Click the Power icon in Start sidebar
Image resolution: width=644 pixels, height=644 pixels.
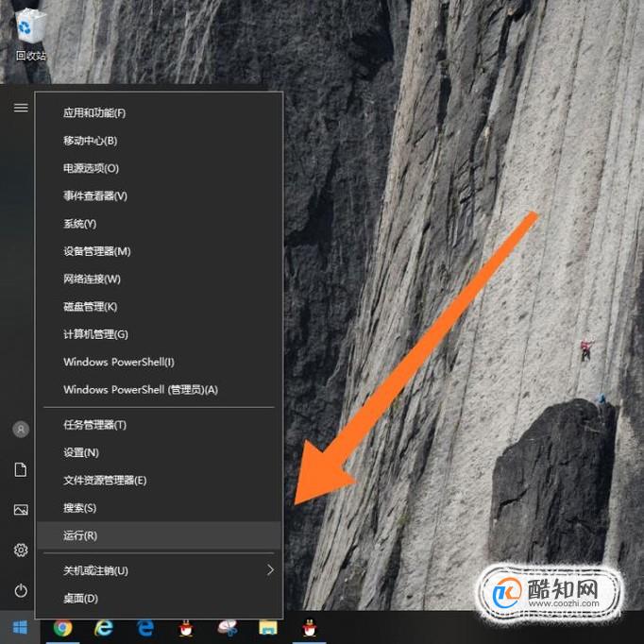pos(21,590)
